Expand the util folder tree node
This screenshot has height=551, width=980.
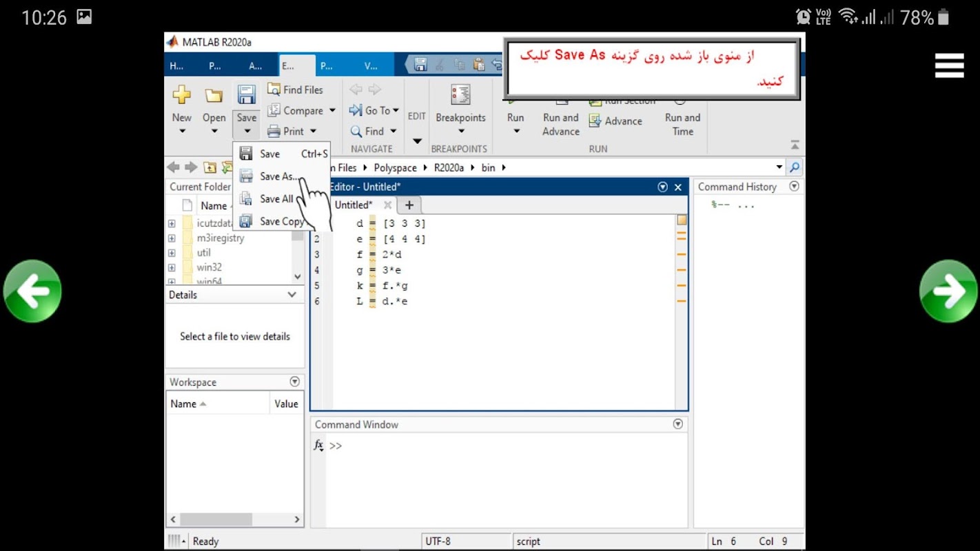point(172,253)
